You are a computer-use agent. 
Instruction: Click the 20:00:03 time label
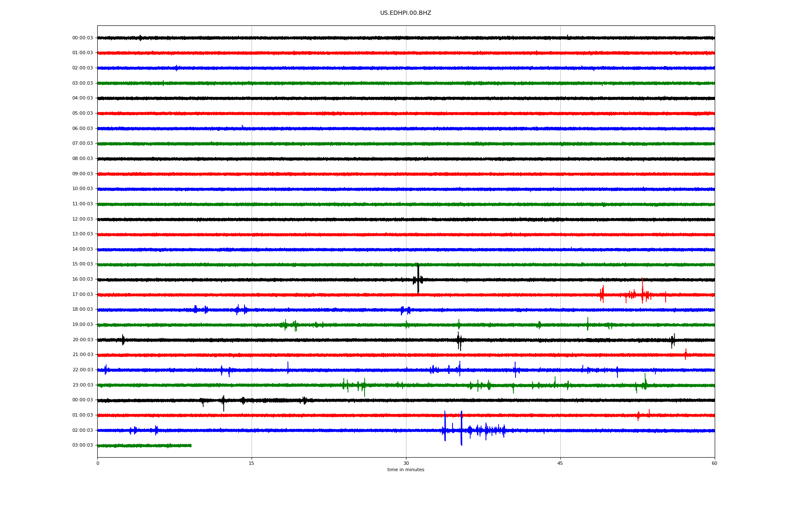(x=82, y=340)
